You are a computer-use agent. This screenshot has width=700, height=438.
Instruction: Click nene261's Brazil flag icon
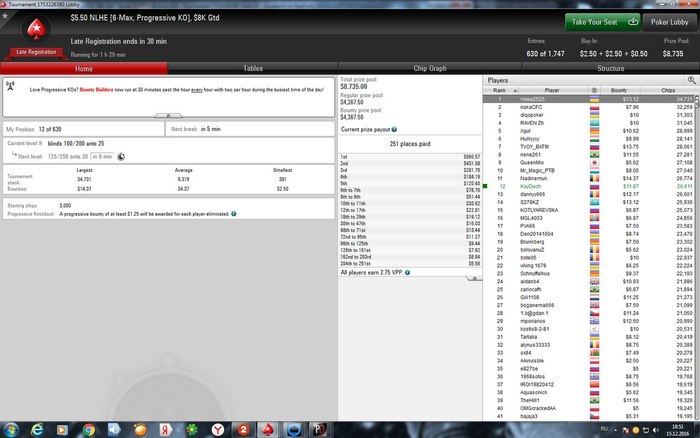coord(594,154)
